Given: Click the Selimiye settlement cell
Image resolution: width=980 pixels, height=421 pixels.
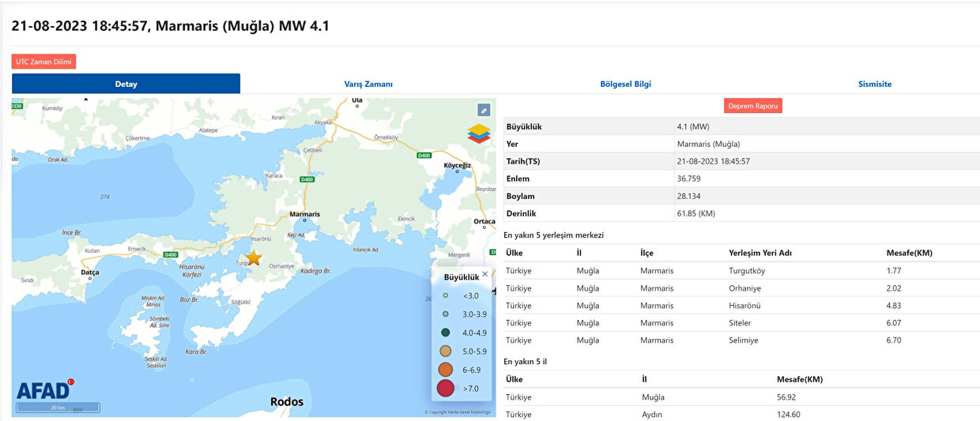Looking at the screenshot, I should pyautogui.click(x=744, y=340).
